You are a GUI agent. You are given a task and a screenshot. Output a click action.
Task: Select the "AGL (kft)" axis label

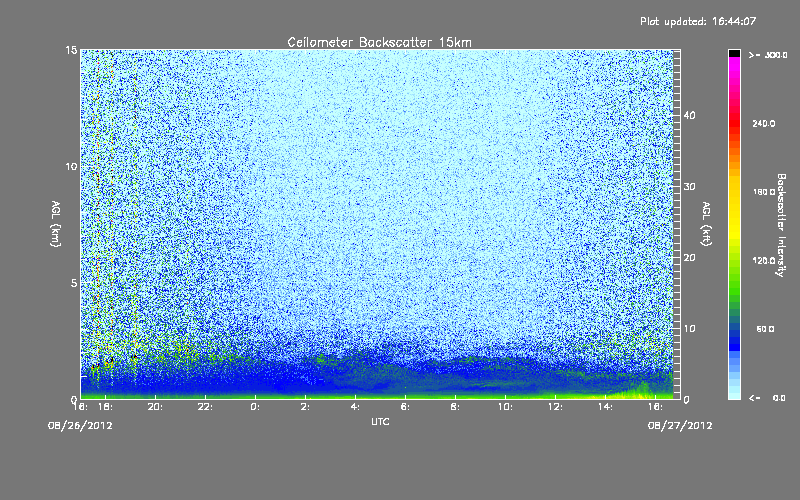click(x=706, y=223)
